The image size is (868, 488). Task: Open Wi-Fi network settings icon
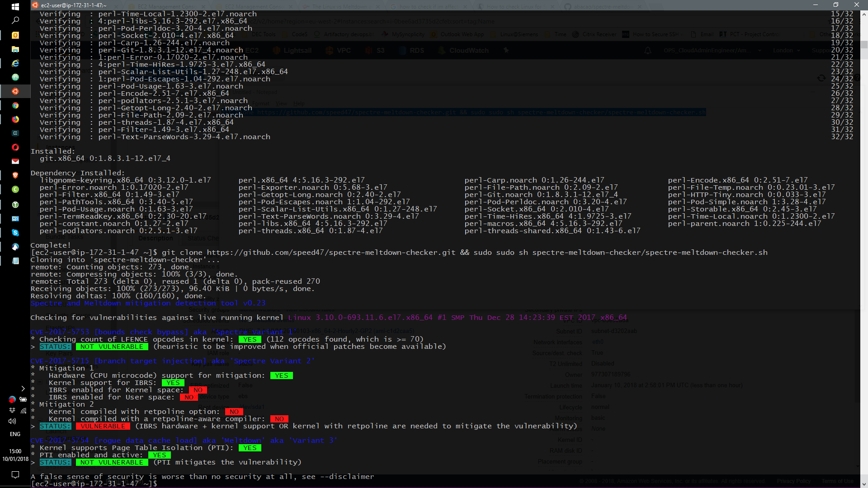click(24, 410)
